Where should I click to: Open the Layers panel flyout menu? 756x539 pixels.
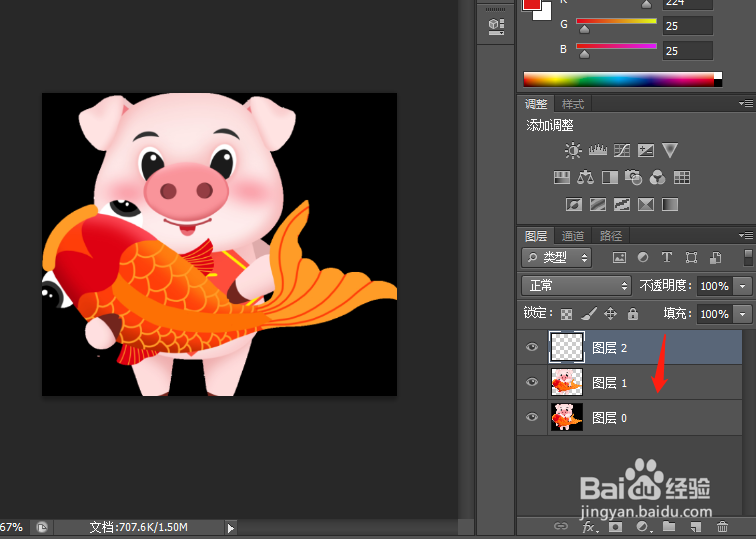point(746,236)
